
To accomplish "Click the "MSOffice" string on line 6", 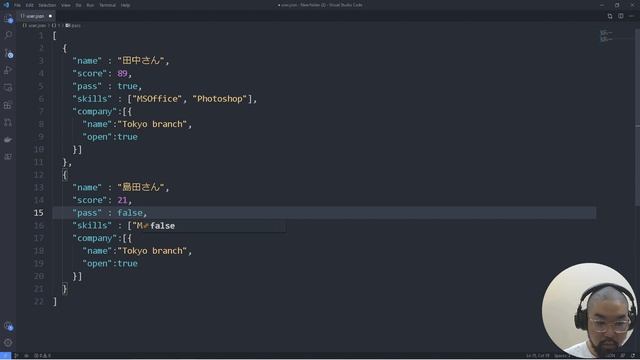I will point(157,99).
